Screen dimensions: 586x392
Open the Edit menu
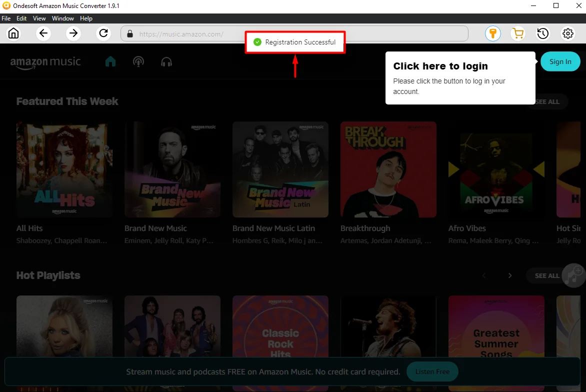21,18
